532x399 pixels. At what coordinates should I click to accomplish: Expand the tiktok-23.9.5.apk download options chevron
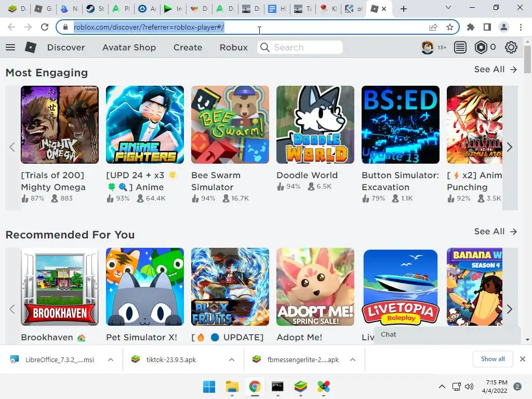pos(232,360)
